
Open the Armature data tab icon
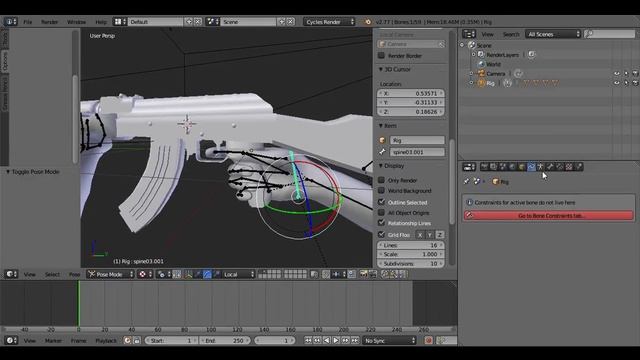point(540,167)
